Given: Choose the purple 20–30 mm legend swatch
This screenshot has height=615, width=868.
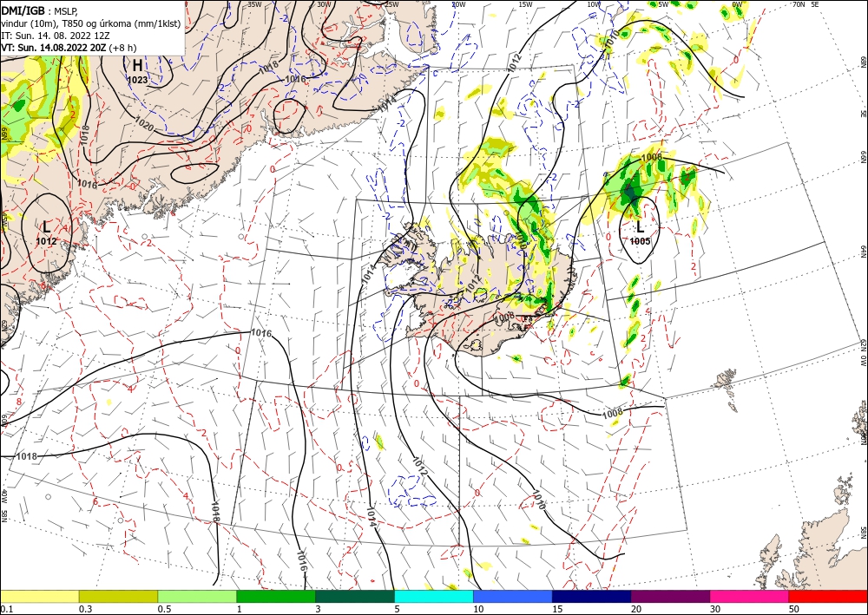Looking at the screenshot, I should [x=670, y=596].
